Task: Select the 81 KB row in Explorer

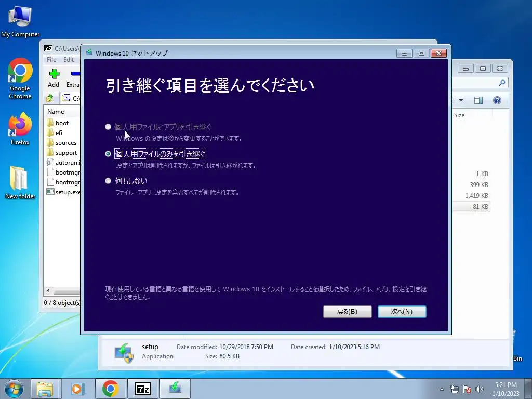Action: tap(472, 206)
